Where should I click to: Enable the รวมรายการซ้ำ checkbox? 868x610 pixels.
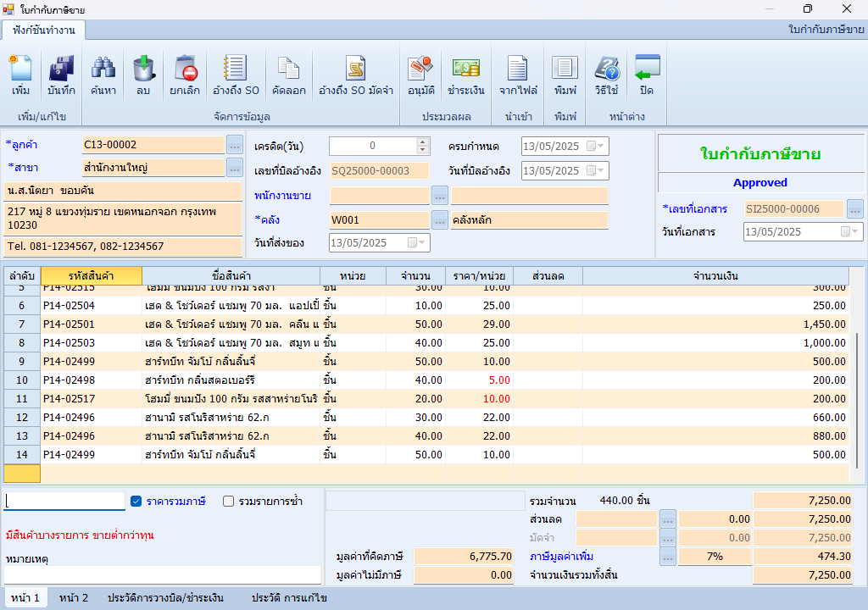[228, 502]
